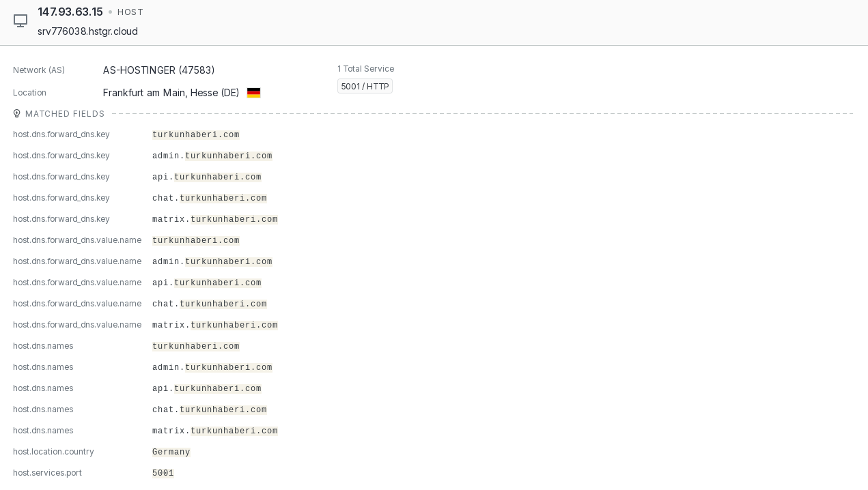
Task: Click the host monitor icon
Action: [20, 21]
